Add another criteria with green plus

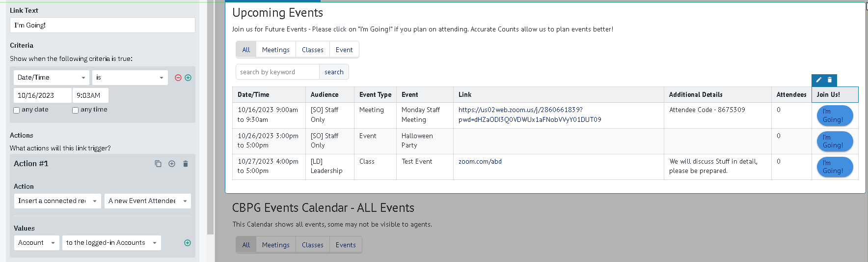click(x=188, y=78)
